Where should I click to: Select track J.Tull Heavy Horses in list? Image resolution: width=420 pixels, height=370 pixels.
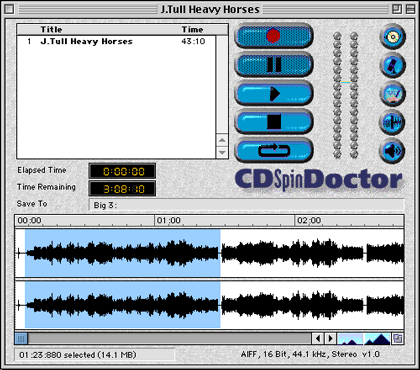[116, 41]
